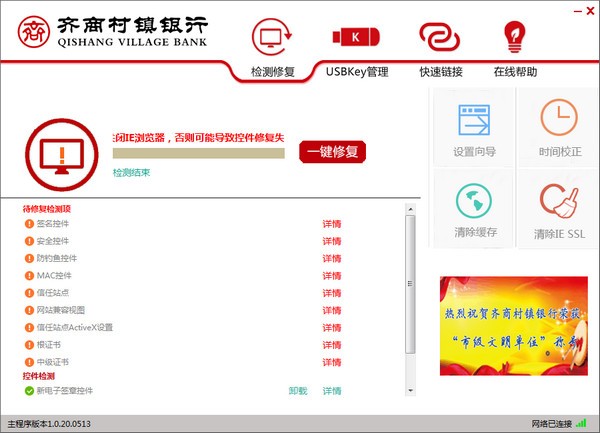The height and width of the screenshot is (433, 600).
Task: Minimize the bank assistant window
Action: 577,11
